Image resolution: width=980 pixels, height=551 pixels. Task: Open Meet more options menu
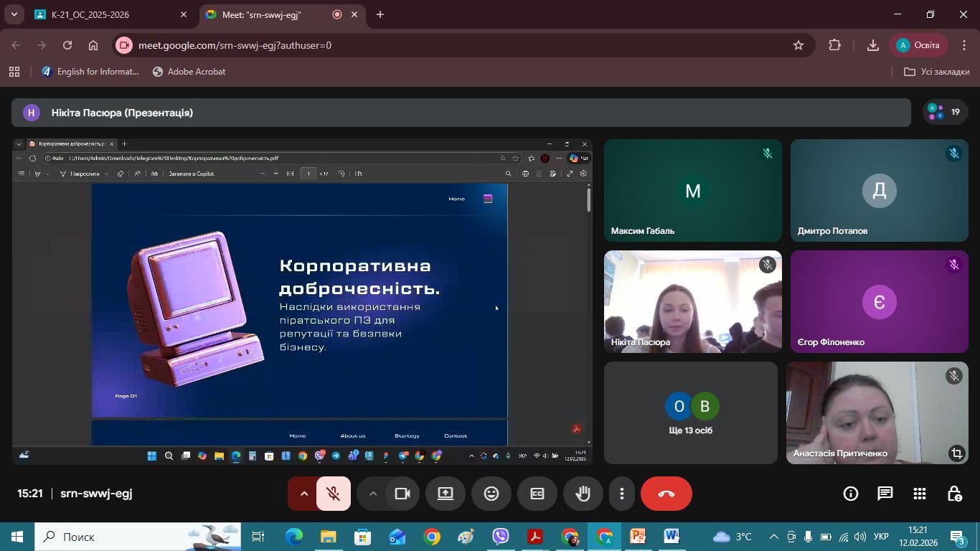622,494
